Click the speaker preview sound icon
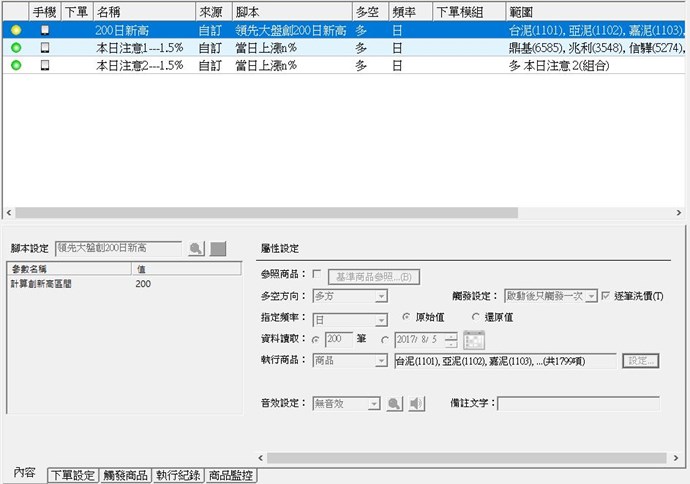The image size is (690, 484). coord(417,403)
